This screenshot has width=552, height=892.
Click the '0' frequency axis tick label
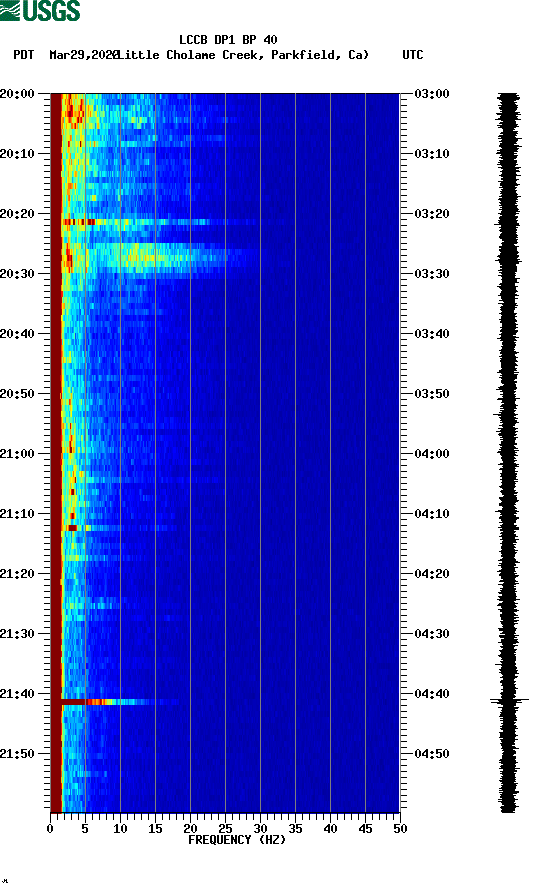point(50,829)
